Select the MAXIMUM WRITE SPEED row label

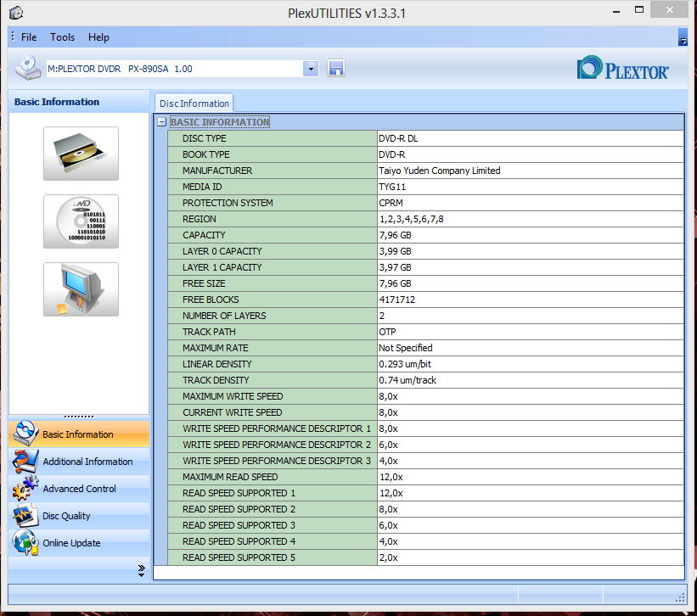click(233, 396)
